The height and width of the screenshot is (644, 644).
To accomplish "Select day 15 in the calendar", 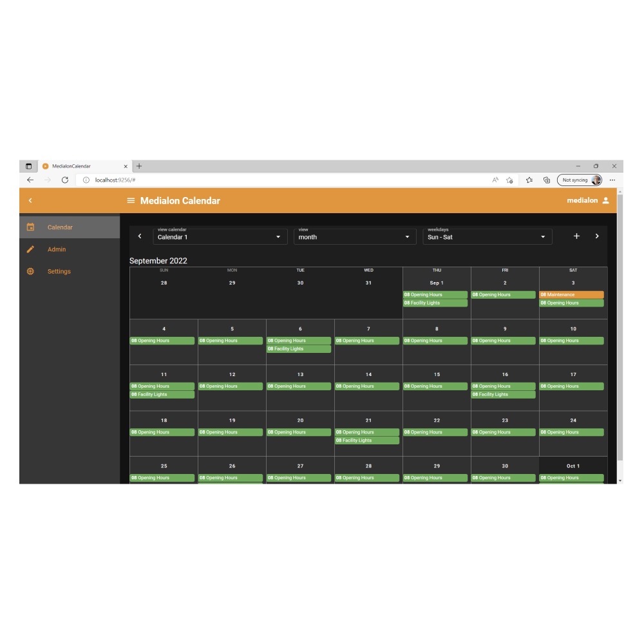I will [x=437, y=375].
